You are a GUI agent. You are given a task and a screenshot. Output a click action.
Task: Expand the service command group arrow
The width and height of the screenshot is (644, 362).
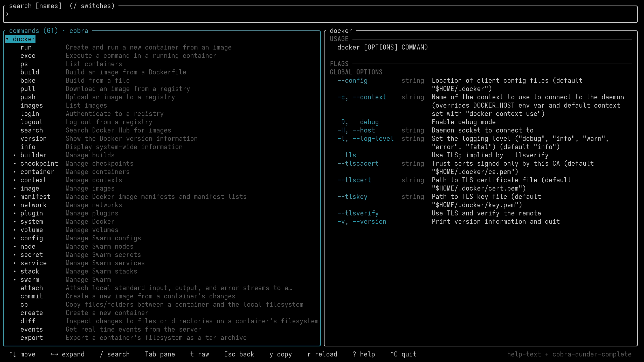click(x=15, y=263)
